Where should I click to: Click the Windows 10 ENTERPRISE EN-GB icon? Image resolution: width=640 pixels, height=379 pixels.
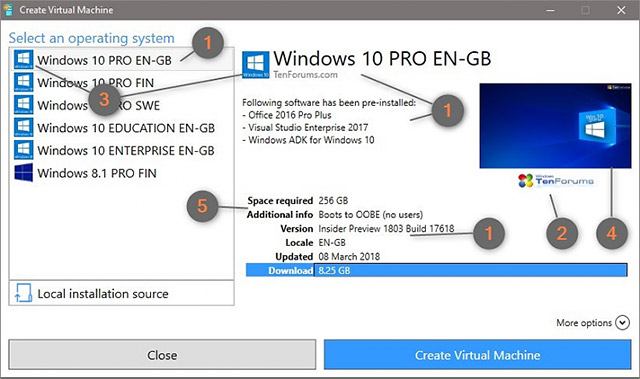click(x=23, y=150)
